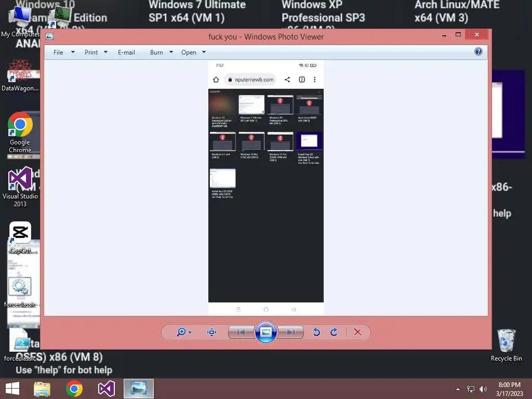Click the zoom magnifier button
This screenshot has height=399, width=532.
click(181, 332)
